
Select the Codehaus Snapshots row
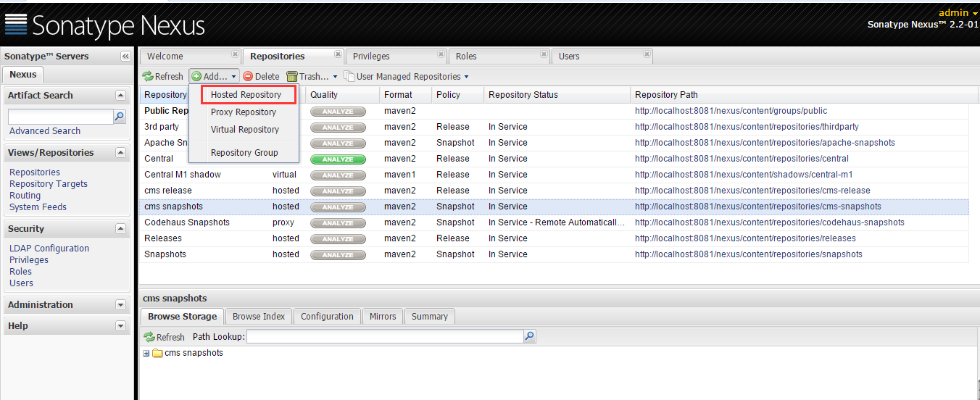(x=554, y=222)
